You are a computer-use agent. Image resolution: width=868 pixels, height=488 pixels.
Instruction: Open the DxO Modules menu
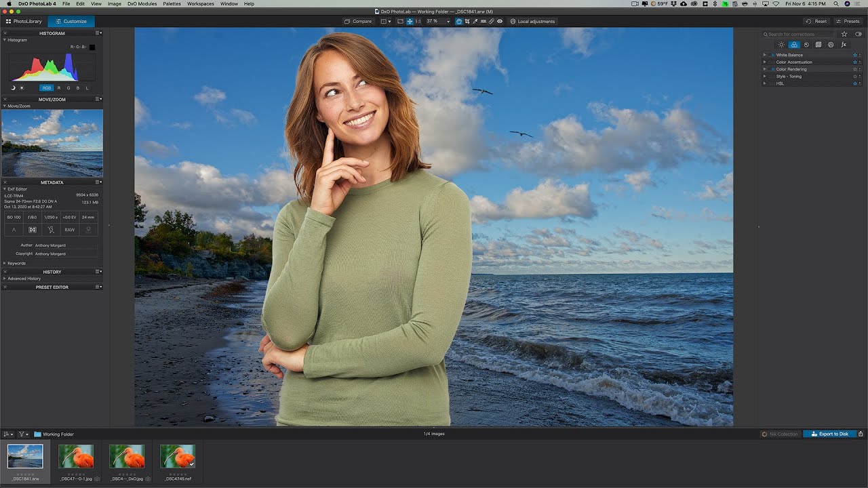[142, 4]
